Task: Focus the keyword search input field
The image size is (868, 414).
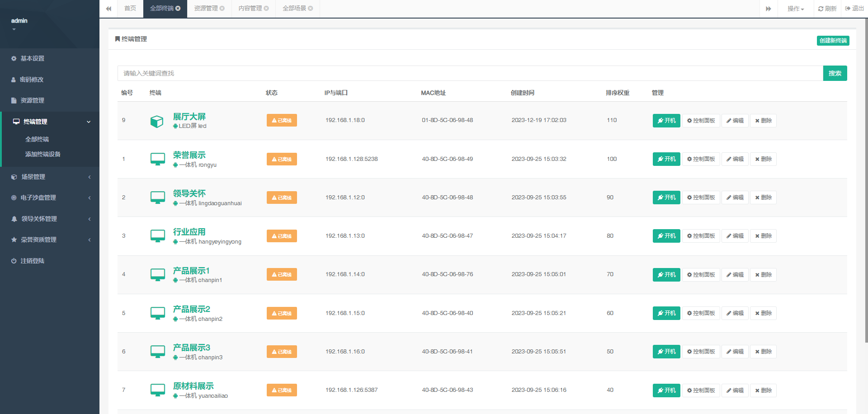Action: [x=470, y=73]
